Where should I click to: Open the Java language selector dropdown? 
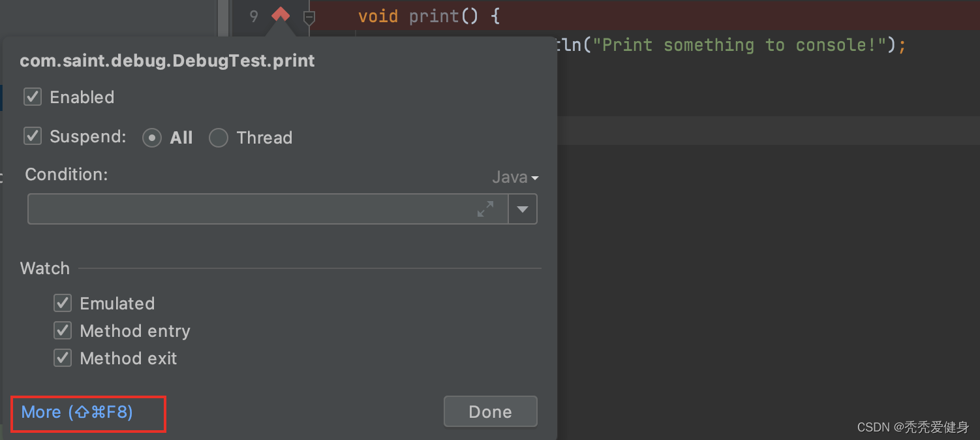pyautogui.click(x=515, y=177)
